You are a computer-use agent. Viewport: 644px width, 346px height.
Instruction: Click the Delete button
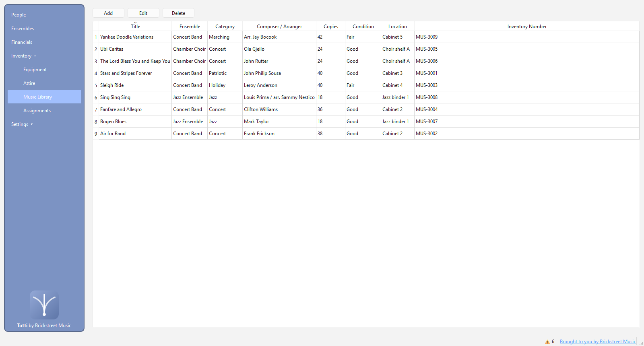coord(179,13)
